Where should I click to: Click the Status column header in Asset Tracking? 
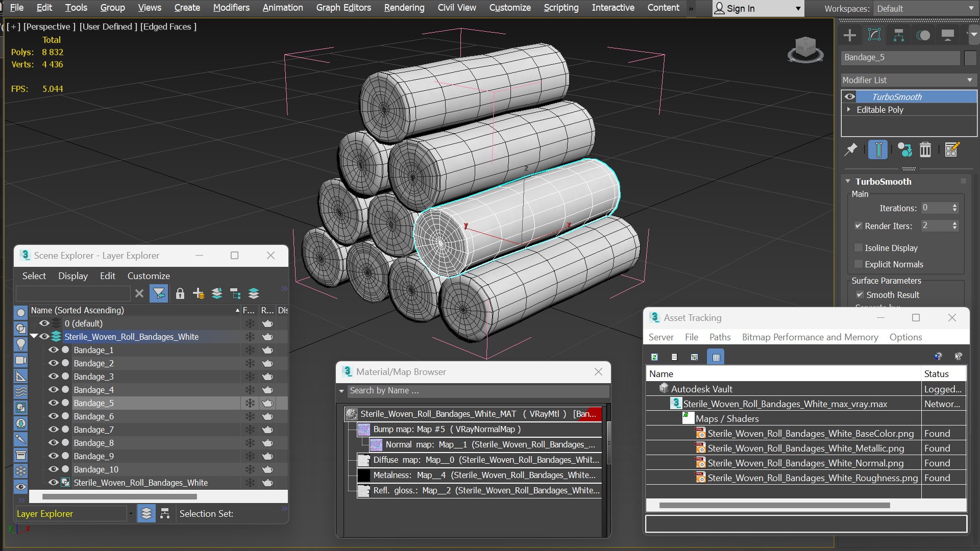[944, 374]
